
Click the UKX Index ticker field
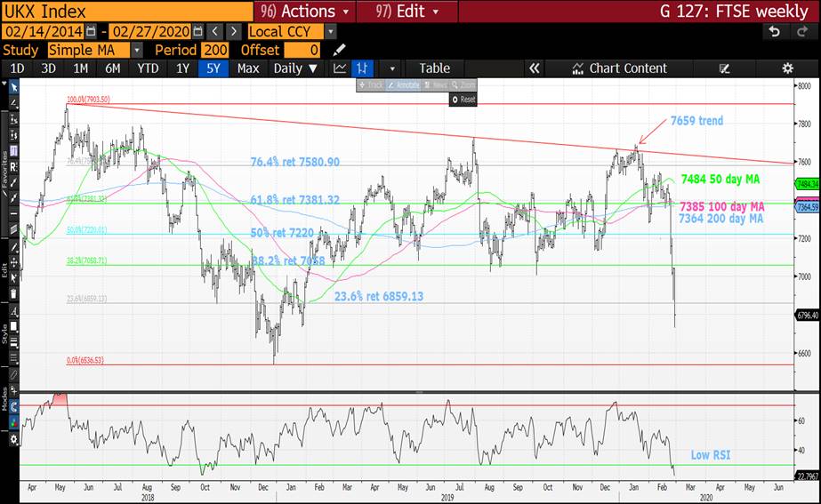pyautogui.click(x=126, y=11)
